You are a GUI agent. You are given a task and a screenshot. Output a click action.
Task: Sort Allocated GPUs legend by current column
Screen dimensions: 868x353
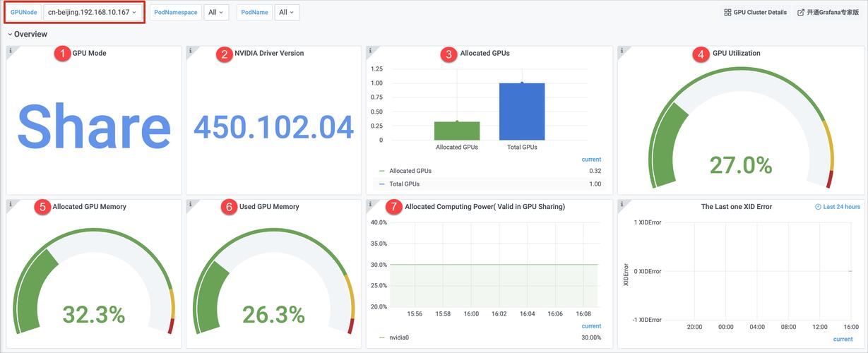click(x=591, y=160)
